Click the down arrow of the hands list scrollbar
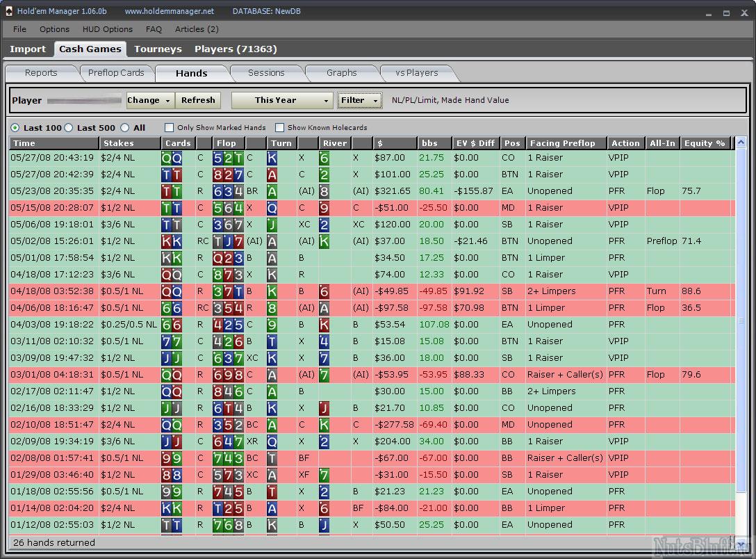This screenshot has height=559, width=756. tap(741, 544)
